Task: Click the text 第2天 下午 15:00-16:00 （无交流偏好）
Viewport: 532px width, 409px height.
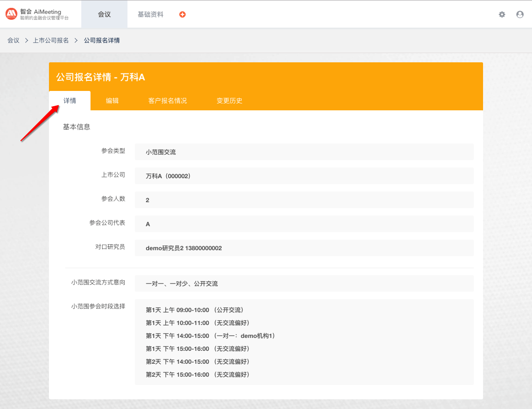Action: tap(198, 374)
